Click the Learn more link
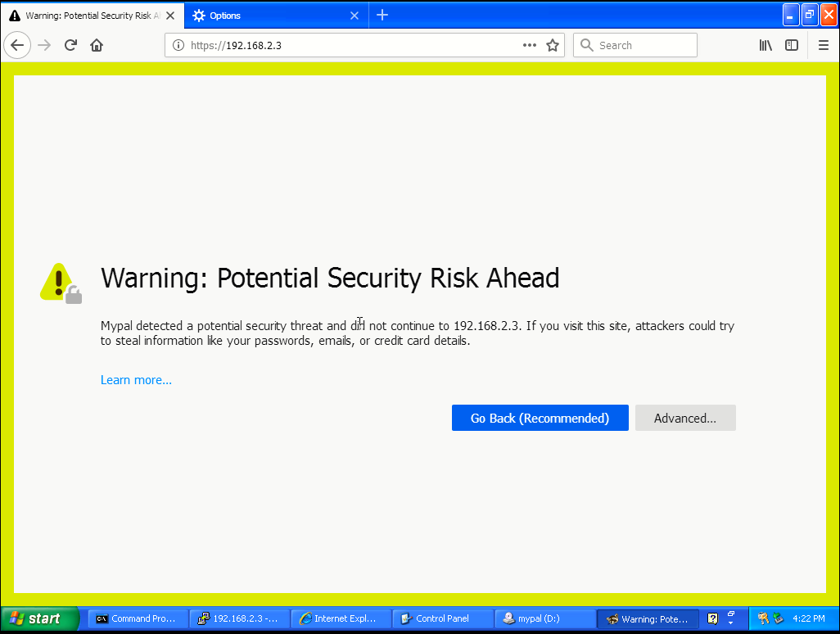The width and height of the screenshot is (840, 634). coord(136,380)
